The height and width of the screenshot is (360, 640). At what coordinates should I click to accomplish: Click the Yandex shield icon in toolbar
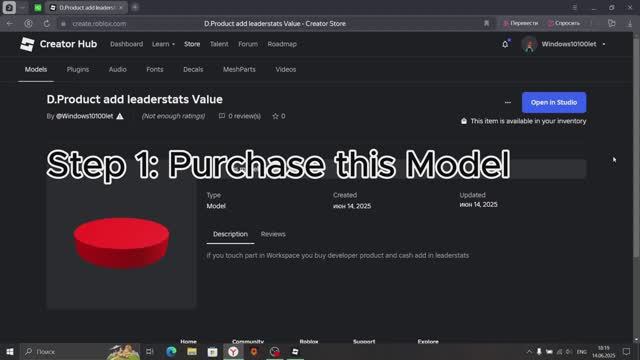28,24
